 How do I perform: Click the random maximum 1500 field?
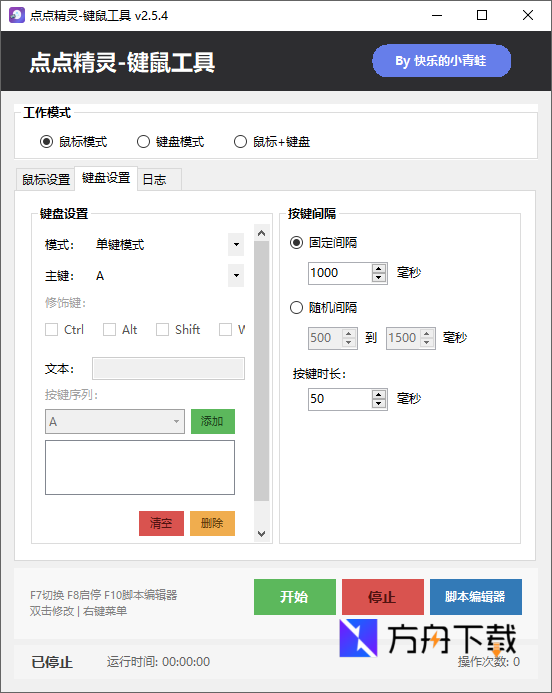click(x=404, y=338)
